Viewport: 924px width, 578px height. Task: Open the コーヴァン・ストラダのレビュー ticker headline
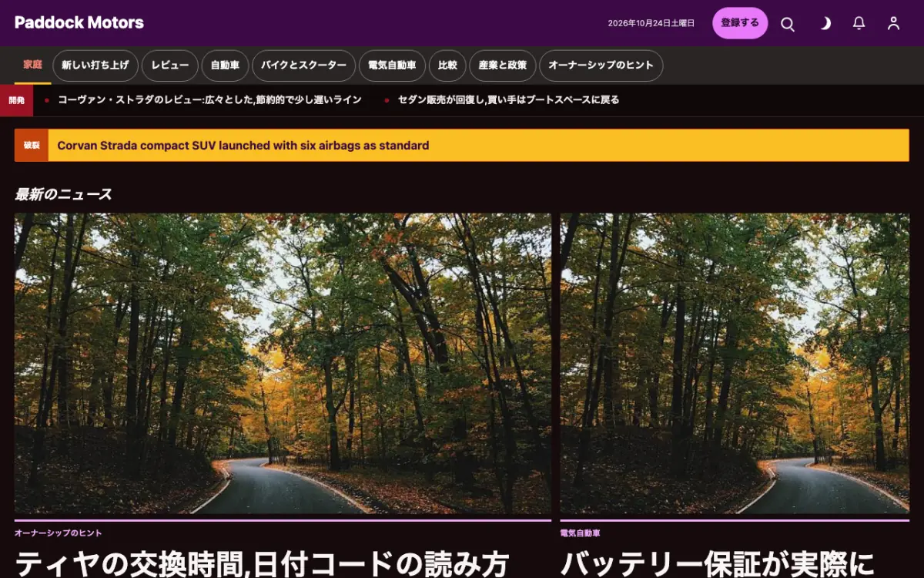209,100
